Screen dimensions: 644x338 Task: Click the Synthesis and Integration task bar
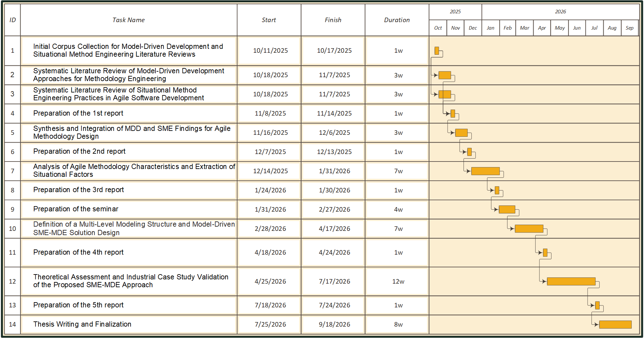pyautogui.click(x=461, y=133)
